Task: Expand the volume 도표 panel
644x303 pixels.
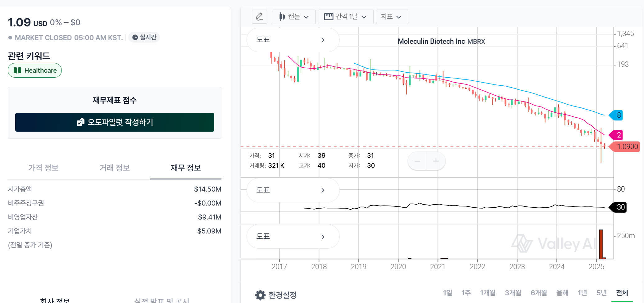Action: [x=293, y=237]
